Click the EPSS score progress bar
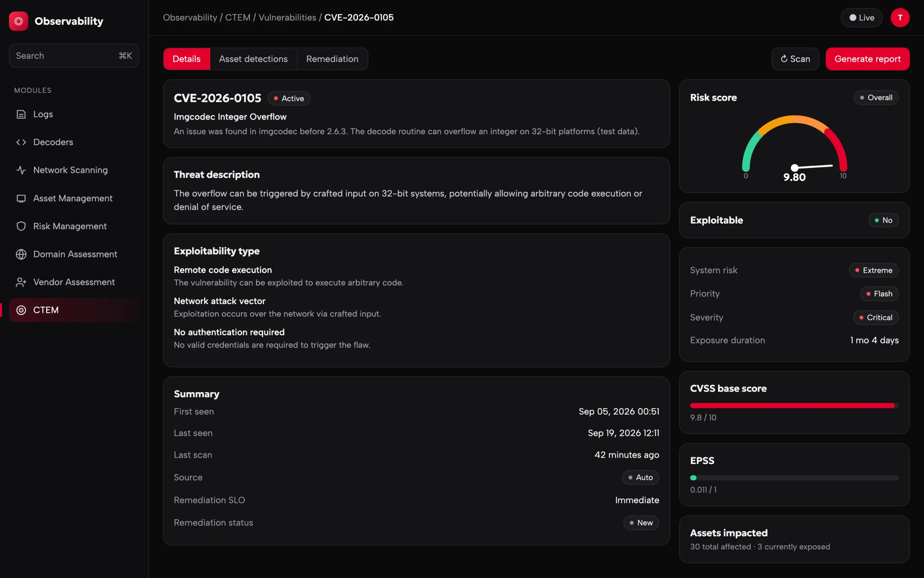Screen dimensions: 924x578 pos(794,478)
